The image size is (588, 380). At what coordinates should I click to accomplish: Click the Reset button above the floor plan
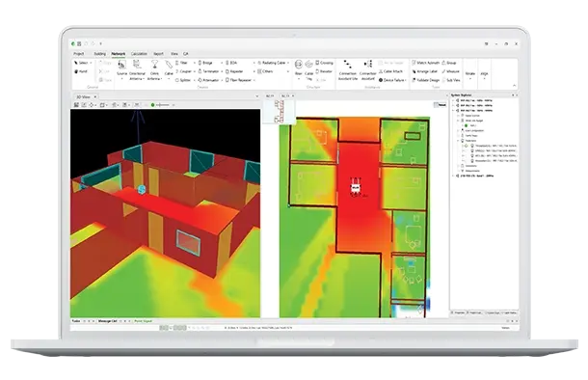[x=440, y=105]
